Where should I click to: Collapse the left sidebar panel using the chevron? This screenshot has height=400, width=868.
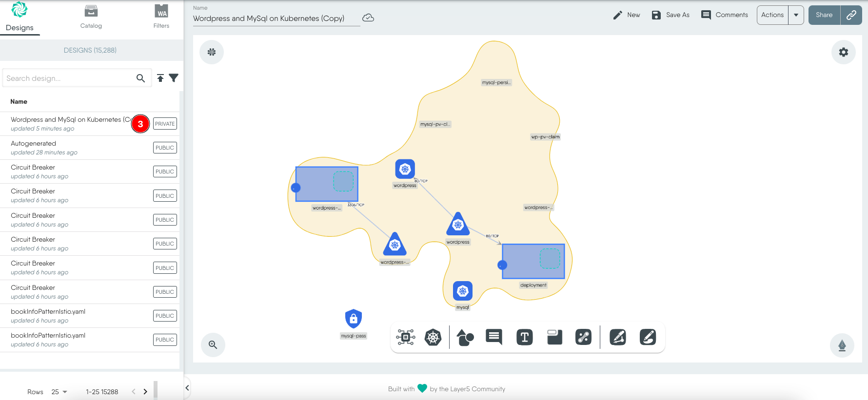coord(187,388)
